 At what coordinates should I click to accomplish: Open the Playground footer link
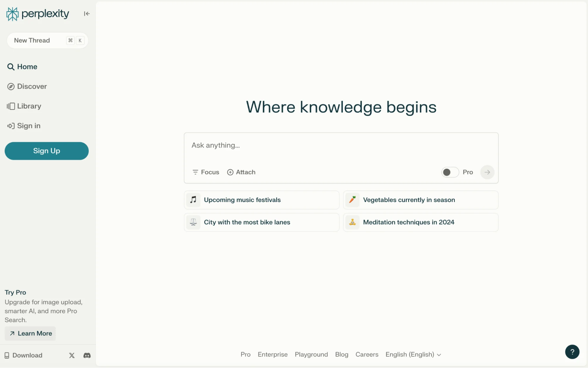pos(311,354)
